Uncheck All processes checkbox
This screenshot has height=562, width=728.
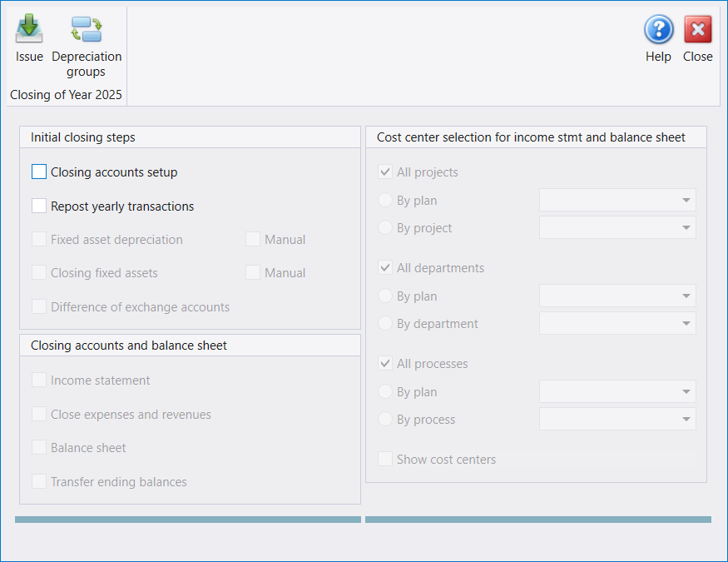(x=385, y=363)
